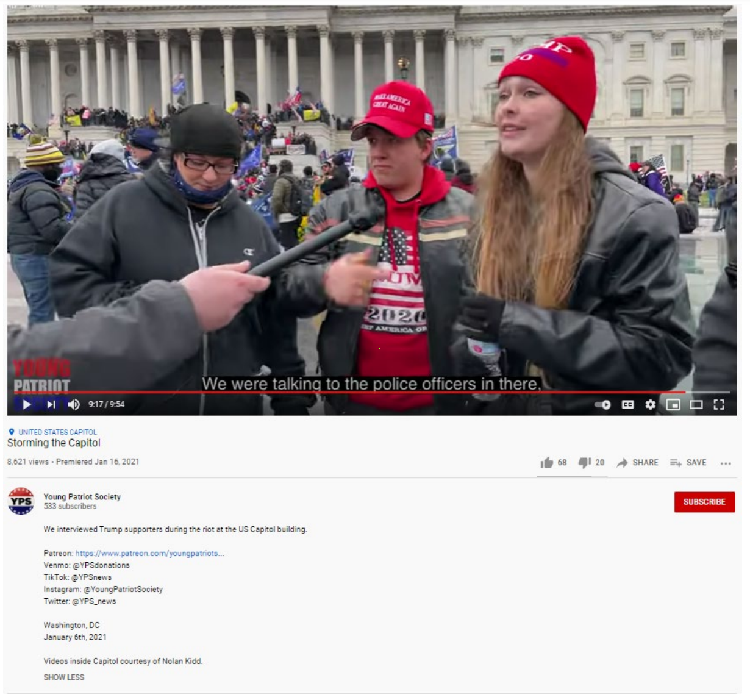Viewport: 750px width, 700px height.
Task: Skip to the next video
Action: tap(51, 404)
